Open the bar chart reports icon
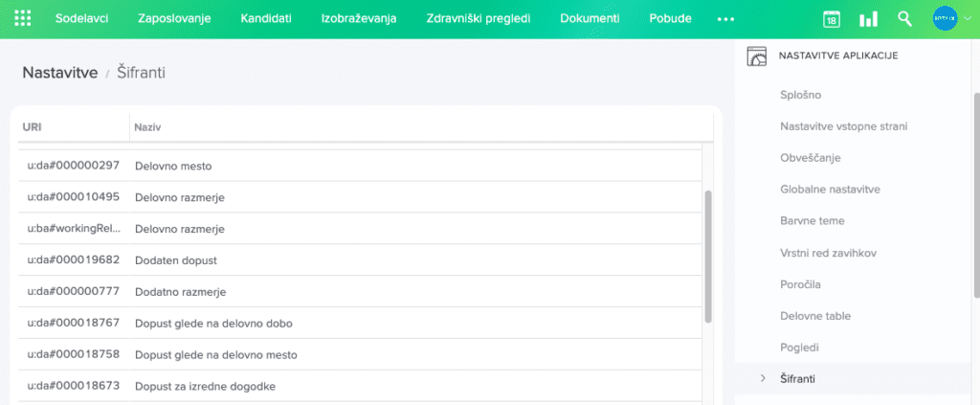This screenshot has height=405, width=980. 868,19
